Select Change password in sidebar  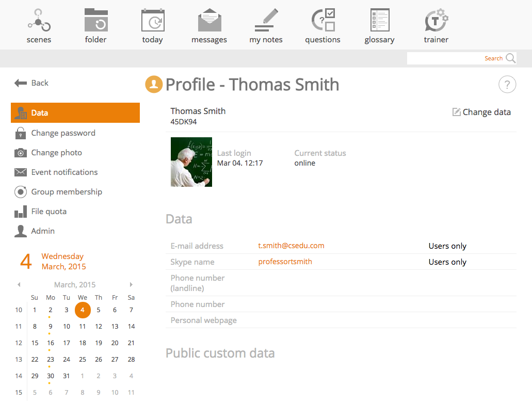(x=63, y=133)
